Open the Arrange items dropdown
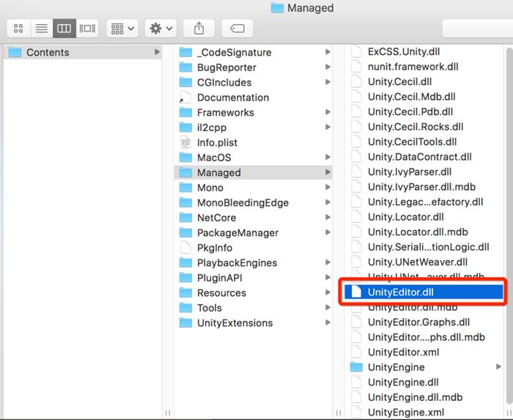 point(122,29)
